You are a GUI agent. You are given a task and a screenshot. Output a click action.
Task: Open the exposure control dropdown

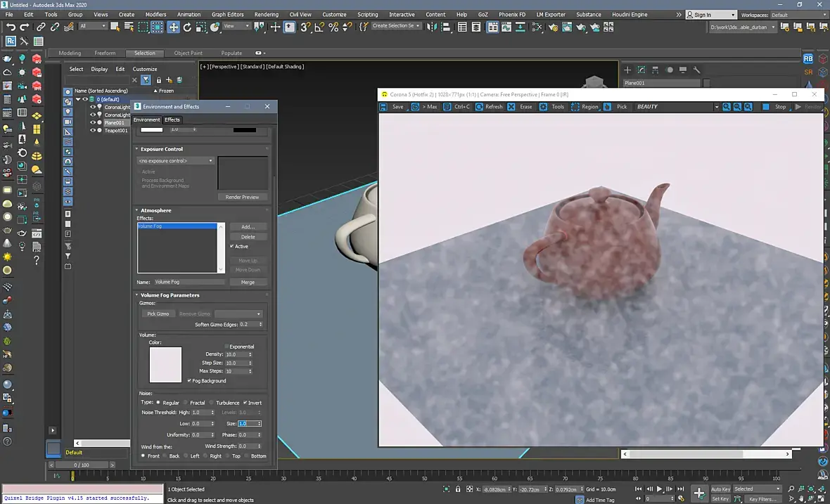click(175, 161)
